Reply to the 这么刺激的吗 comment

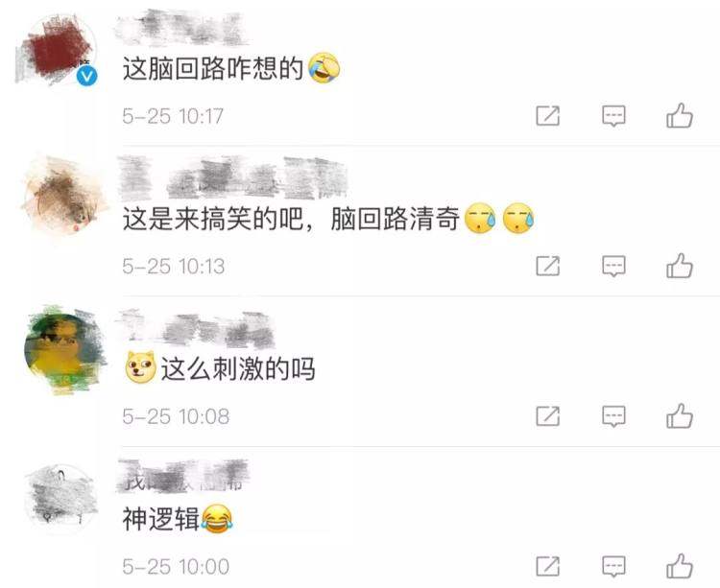(x=614, y=417)
